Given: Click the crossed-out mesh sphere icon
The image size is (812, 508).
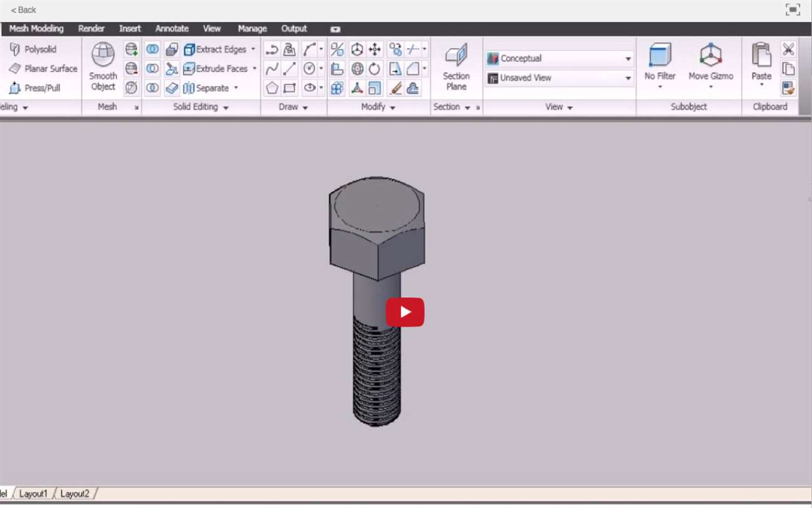Looking at the screenshot, I should point(131,88).
